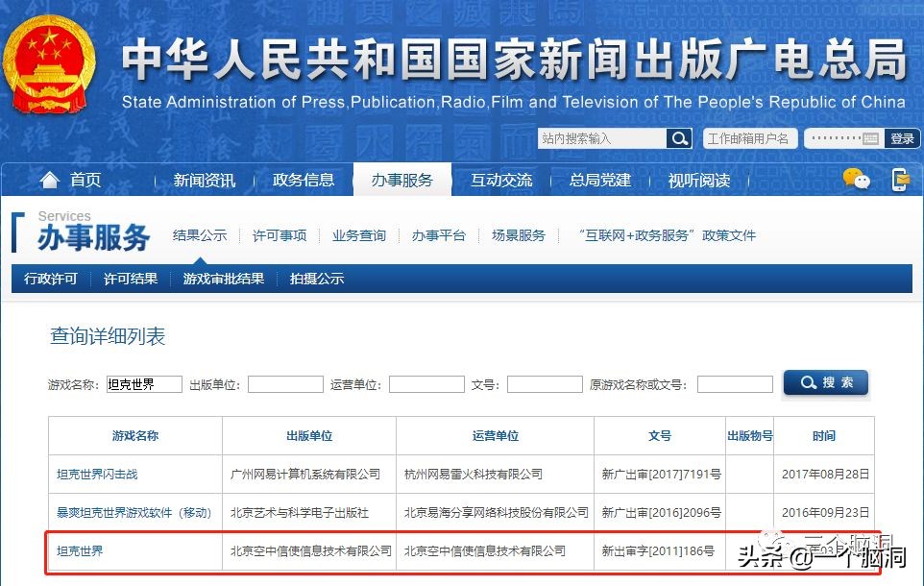Open the 场景服务 link
The height and width of the screenshot is (586, 924).
point(517,235)
